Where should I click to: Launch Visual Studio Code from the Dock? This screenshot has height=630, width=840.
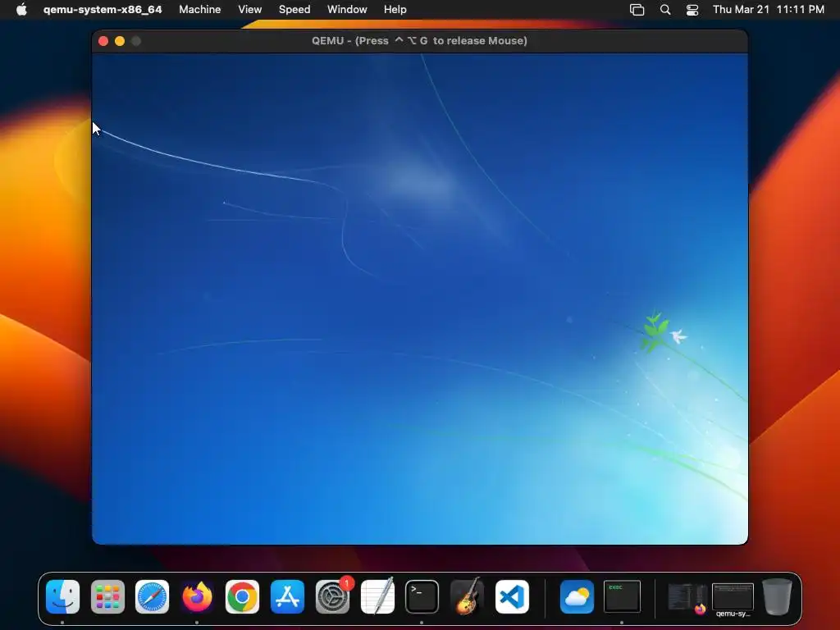tap(512, 596)
